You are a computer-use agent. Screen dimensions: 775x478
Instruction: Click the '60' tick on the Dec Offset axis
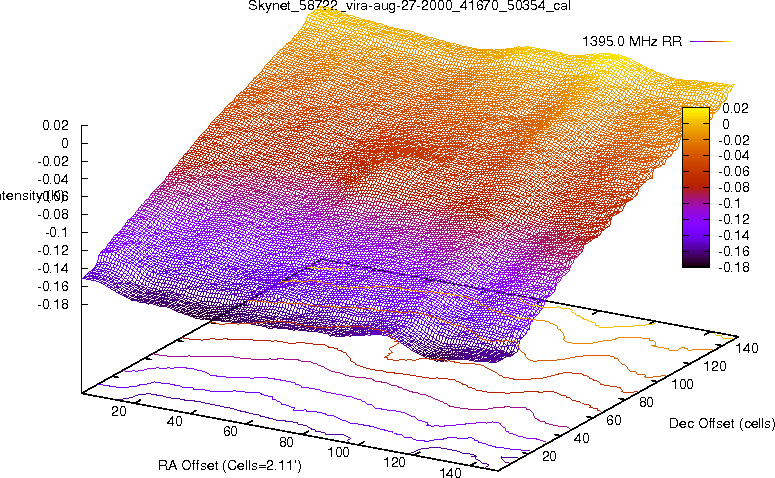tap(614, 421)
